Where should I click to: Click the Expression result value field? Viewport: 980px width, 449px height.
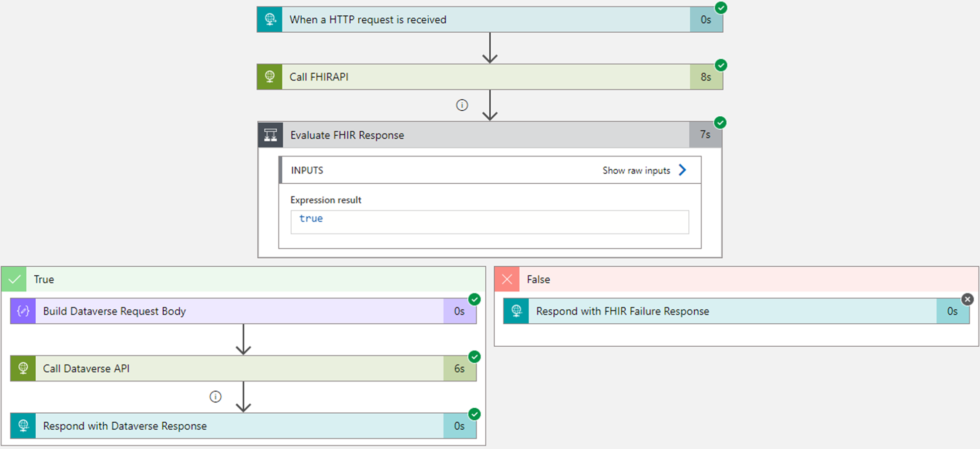(x=490, y=222)
